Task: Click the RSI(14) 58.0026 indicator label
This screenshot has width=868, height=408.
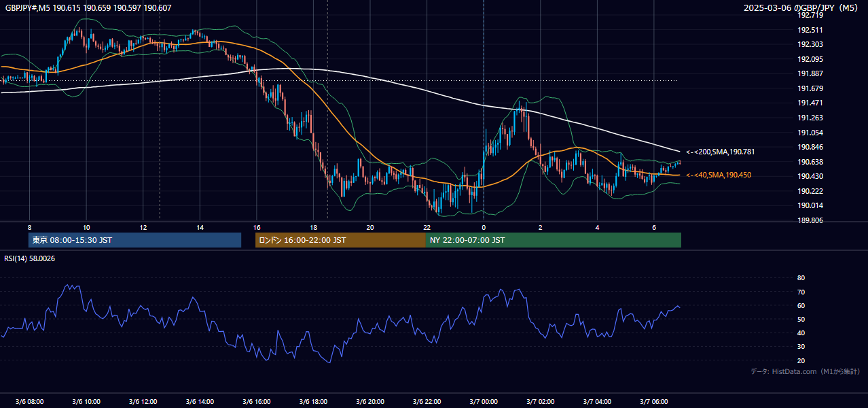Action: tap(30, 258)
